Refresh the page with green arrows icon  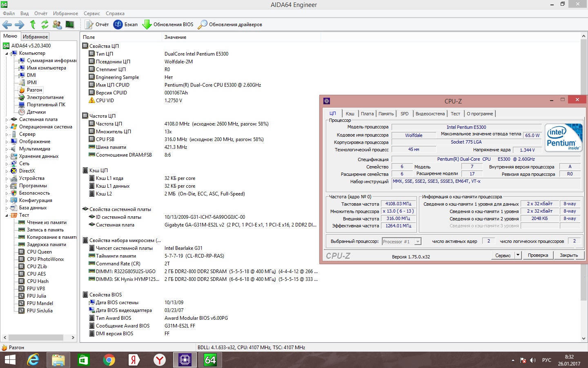pyautogui.click(x=45, y=25)
